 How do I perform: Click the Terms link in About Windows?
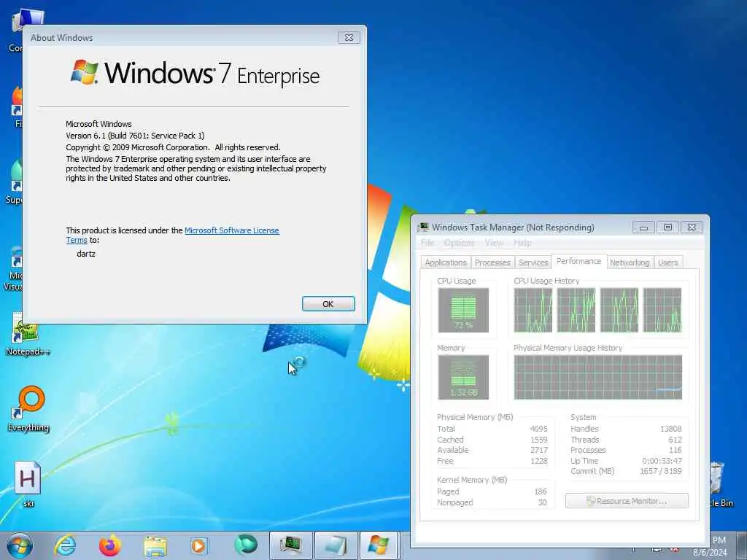point(76,240)
